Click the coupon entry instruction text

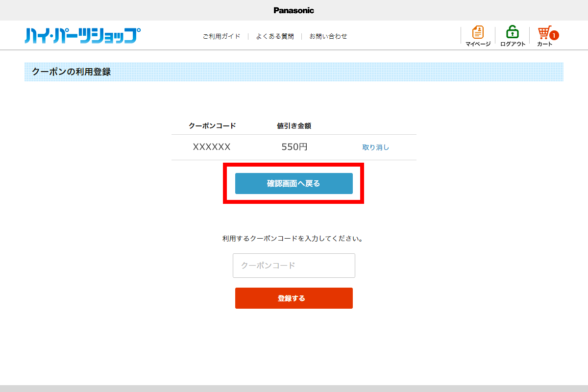[x=293, y=239]
